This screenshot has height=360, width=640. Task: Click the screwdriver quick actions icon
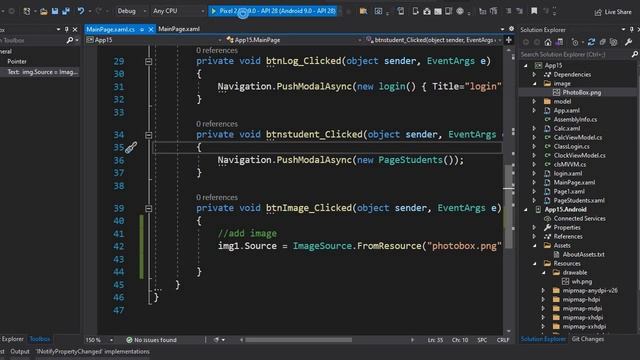[131, 147]
